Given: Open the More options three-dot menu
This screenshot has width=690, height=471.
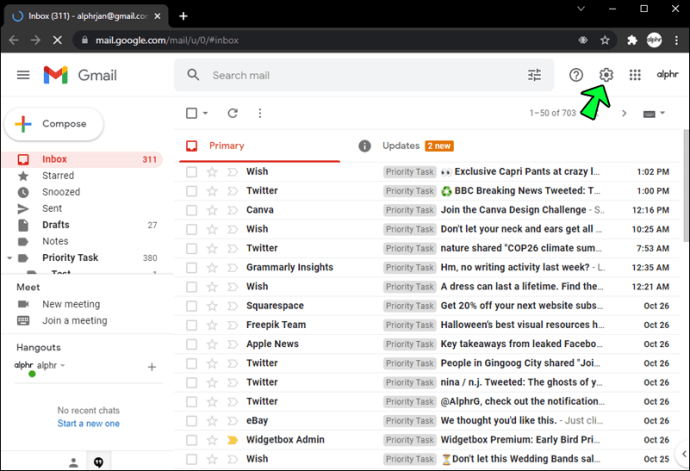Looking at the screenshot, I should pyautogui.click(x=260, y=113).
